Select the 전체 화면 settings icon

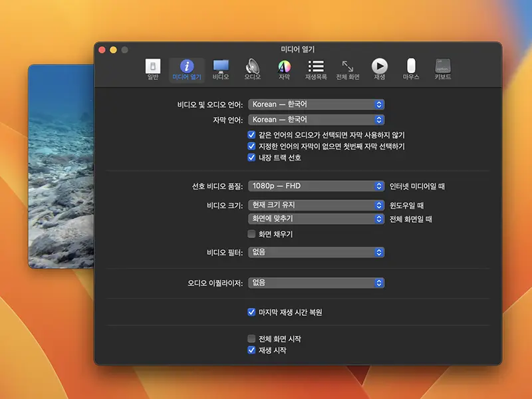coord(347,70)
